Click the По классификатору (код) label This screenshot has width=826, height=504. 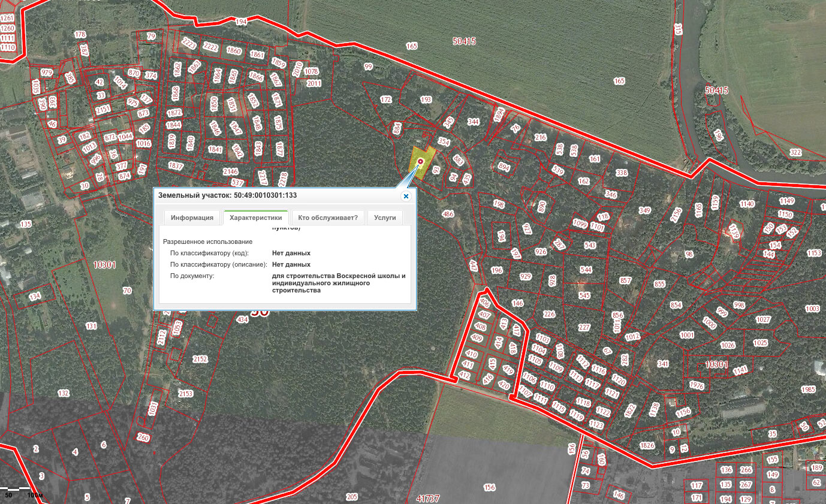(x=209, y=253)
